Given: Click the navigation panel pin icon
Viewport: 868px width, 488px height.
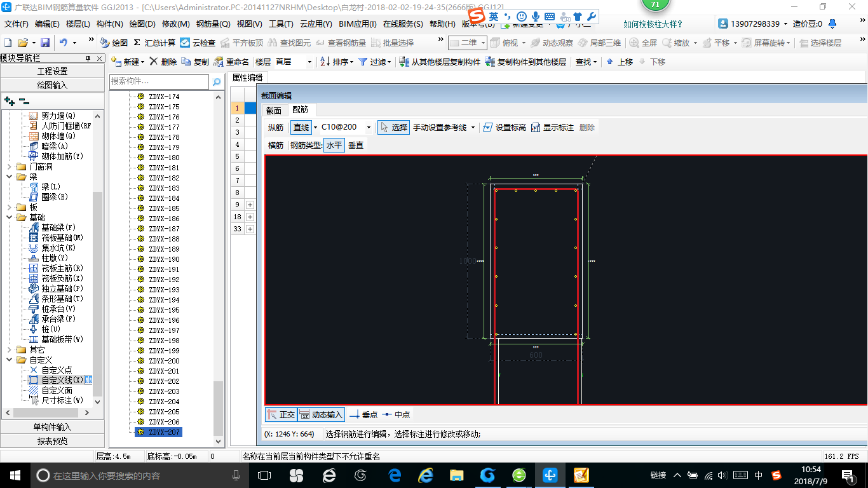Looking at the screenshot, I should tap(88, 58).
